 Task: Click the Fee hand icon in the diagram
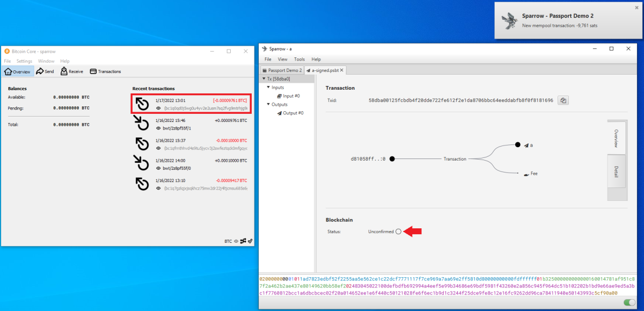(x=526, y=174)
